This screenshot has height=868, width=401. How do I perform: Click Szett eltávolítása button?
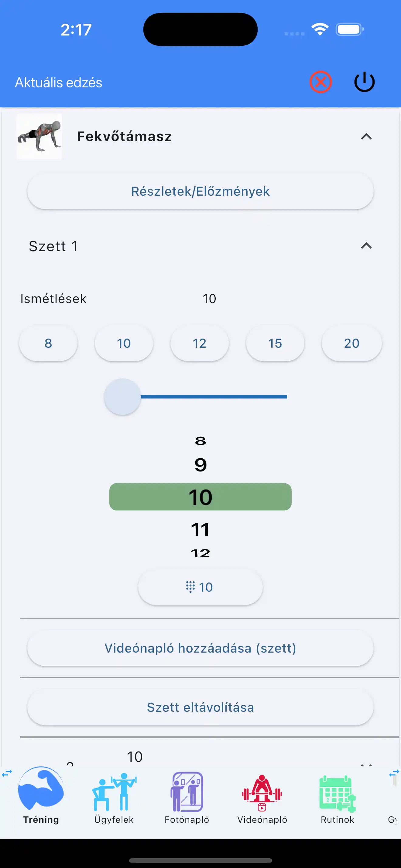(200, 707)
